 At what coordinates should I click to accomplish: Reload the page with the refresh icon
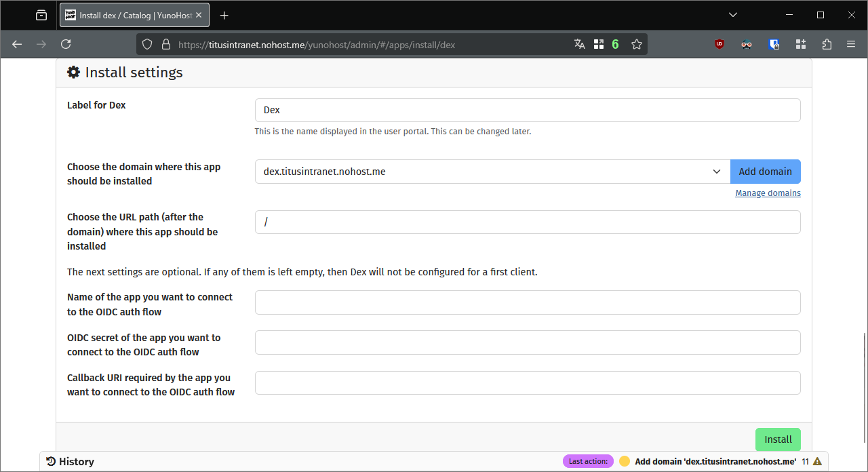click(66, 44)
